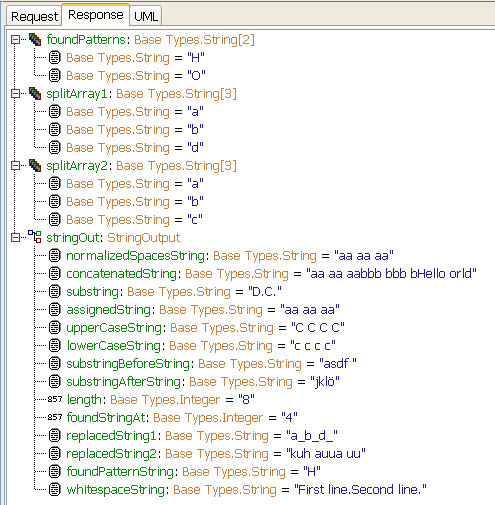Click the splitArray2 array icon
Image resolution: width=495 pixels, height=505 pixels.
(x=35, y=165)
